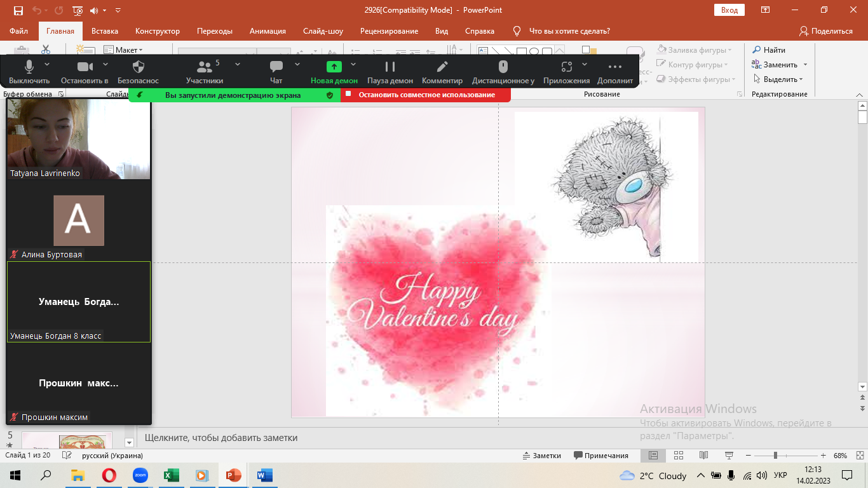This screenshot has height=488, width=868.
Task: Expand microphone options arrow in Zoom
Action: tap(47, 64)
